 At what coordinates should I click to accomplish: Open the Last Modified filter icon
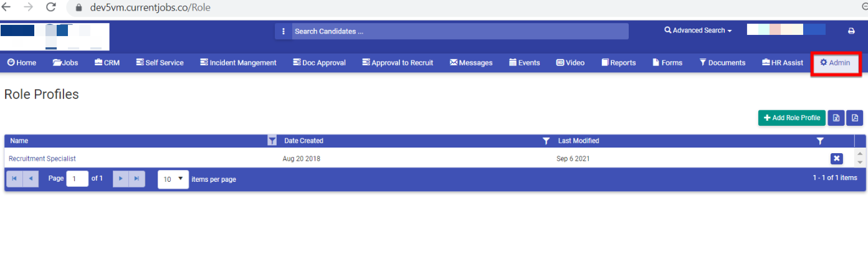coord(820,141)
